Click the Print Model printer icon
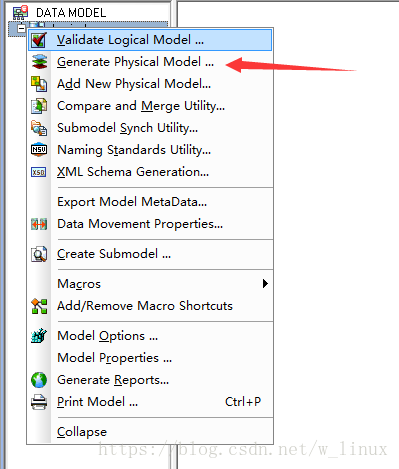The width and height of the screenshot is (399, 469). point(39,402)
